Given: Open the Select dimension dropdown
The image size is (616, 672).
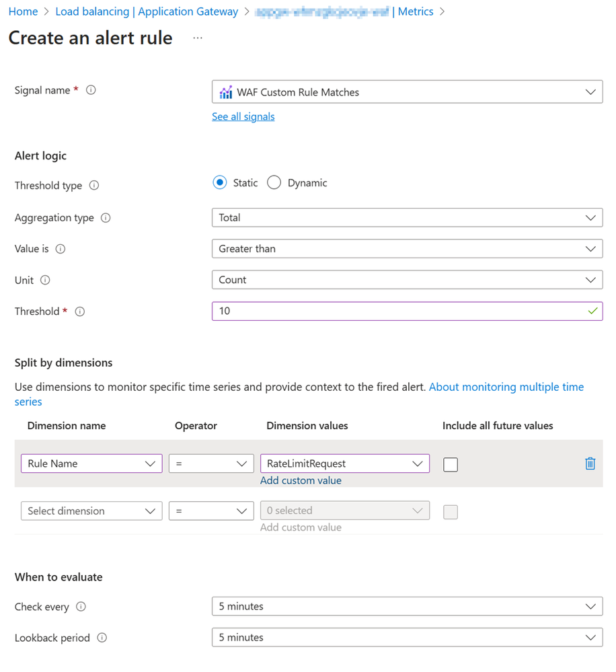Looking at the screenshot, I should pyautogui.click(x=91, y=511).
